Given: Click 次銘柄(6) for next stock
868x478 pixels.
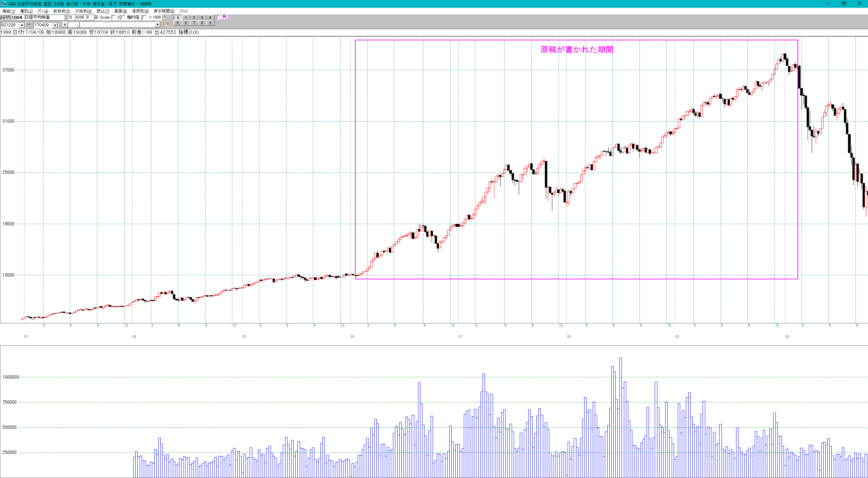Looking at the screenshot, I should (x=83, y=11).
